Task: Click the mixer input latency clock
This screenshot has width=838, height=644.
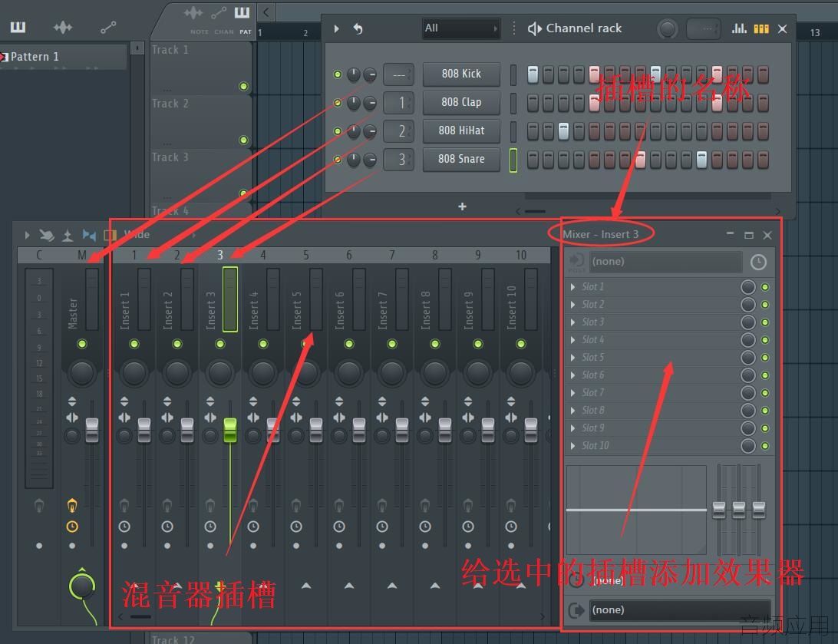Action: (758, 262)
